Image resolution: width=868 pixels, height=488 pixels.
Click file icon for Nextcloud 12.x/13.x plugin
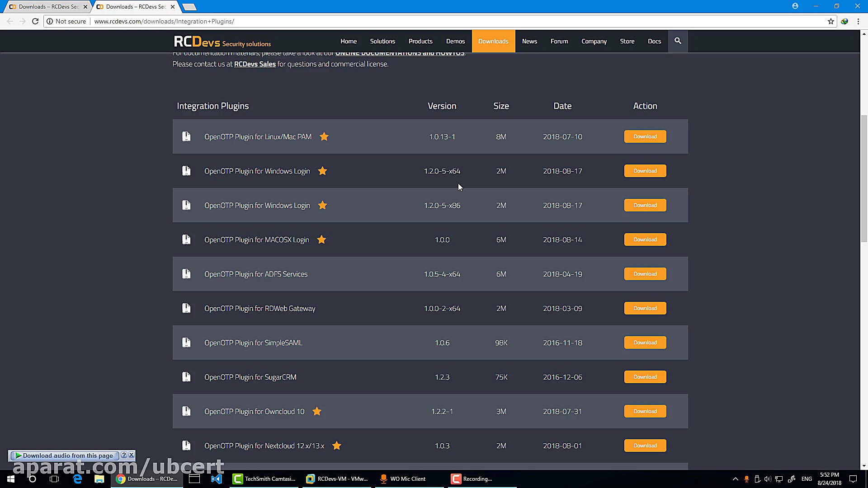coord(186,446)
